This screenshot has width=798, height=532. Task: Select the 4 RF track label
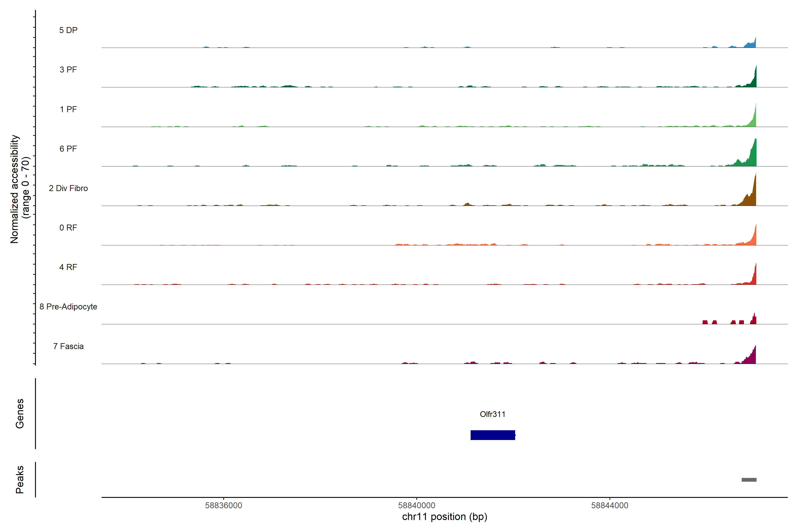point(68,267)
